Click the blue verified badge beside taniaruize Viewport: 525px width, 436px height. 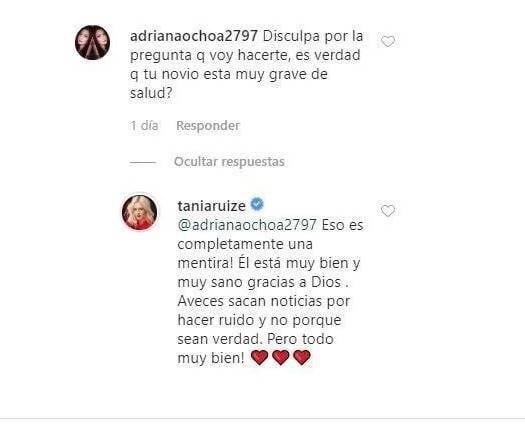tap(257, 204)
